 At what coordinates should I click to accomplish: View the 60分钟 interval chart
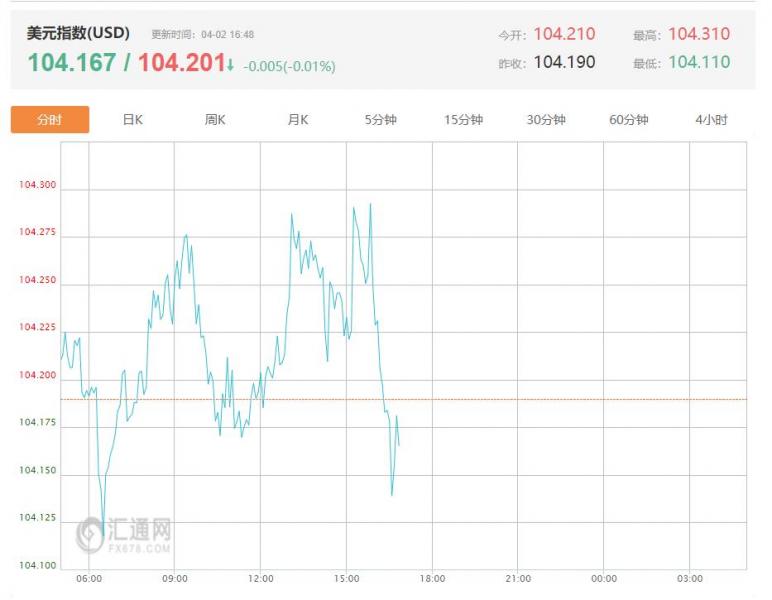[x=629, y=120]
